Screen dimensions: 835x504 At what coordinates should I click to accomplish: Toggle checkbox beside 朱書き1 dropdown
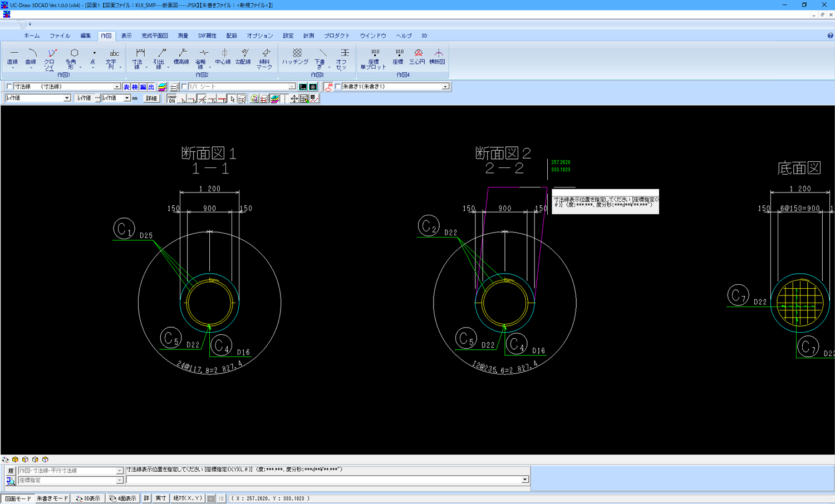pyautogui.click(x=338, y=87)
